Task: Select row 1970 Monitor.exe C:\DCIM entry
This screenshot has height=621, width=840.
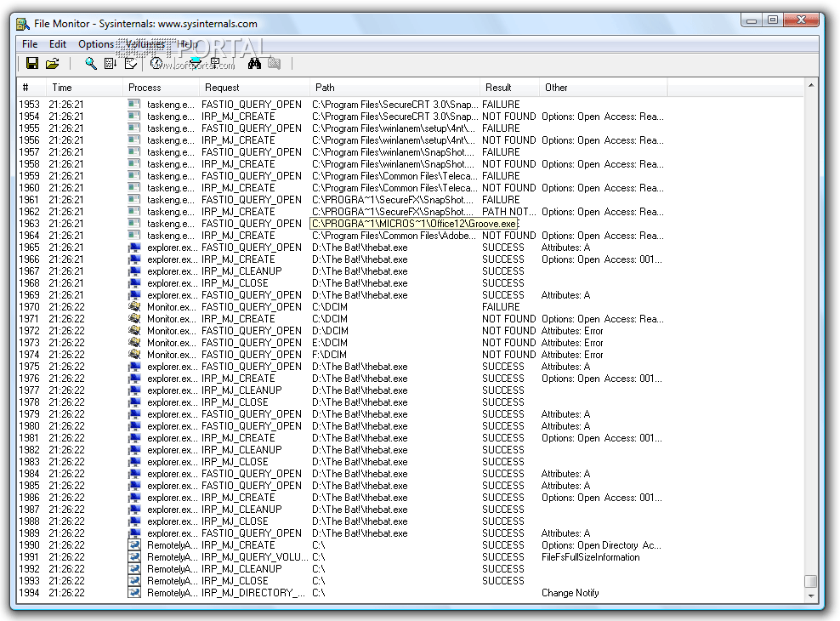Action: (255, 307)
